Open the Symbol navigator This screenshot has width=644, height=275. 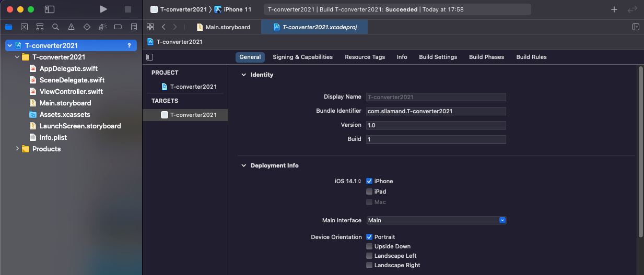click(x=40, y=27)
